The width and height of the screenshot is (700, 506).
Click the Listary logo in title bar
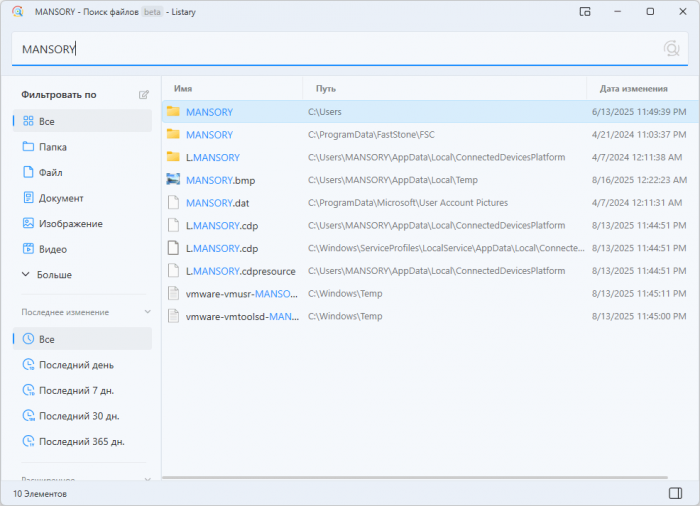pyautogui.click(x=13, y=12)
